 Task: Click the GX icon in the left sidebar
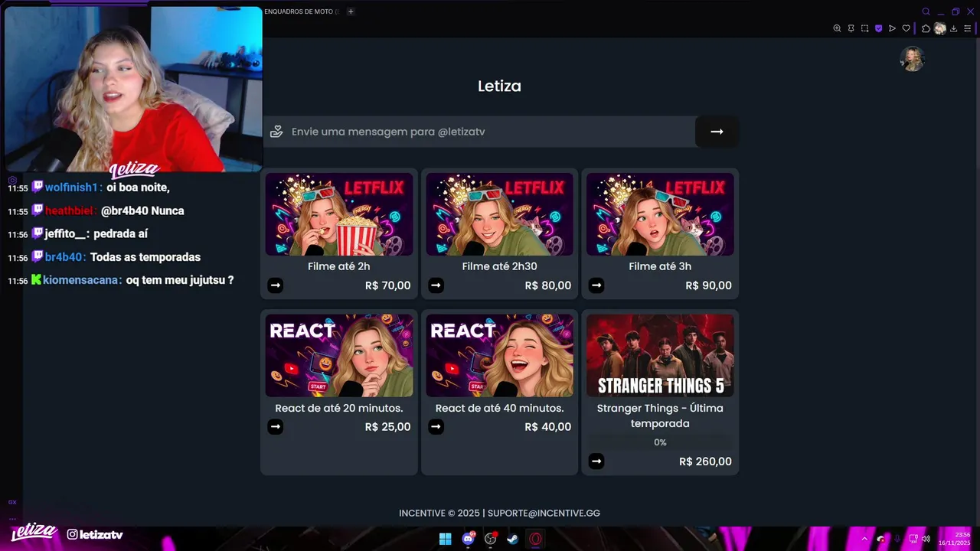12,502
